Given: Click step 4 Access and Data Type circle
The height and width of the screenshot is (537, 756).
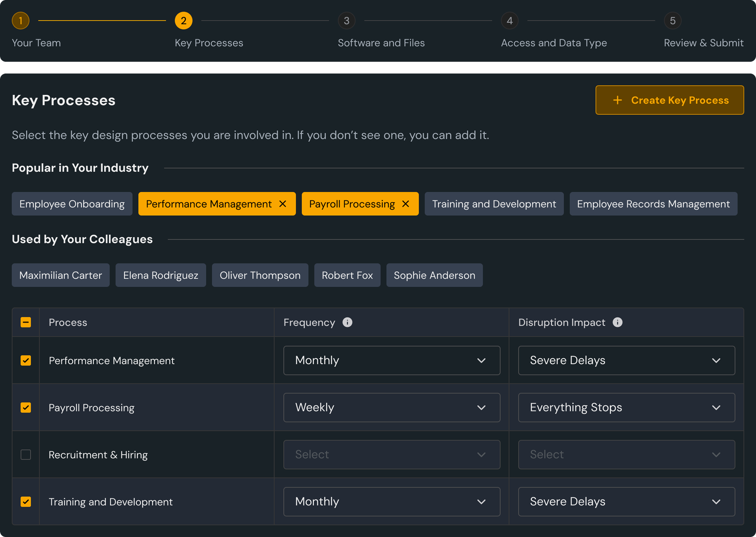Looking at the screenshot, I should pos(510,21).
